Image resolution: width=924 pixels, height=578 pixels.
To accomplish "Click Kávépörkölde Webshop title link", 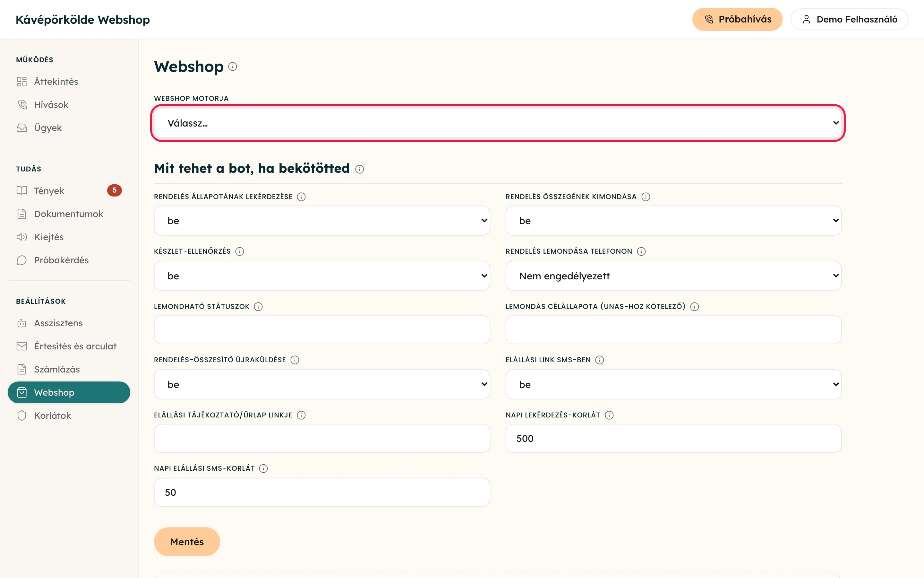I will (x=82, y=20).
